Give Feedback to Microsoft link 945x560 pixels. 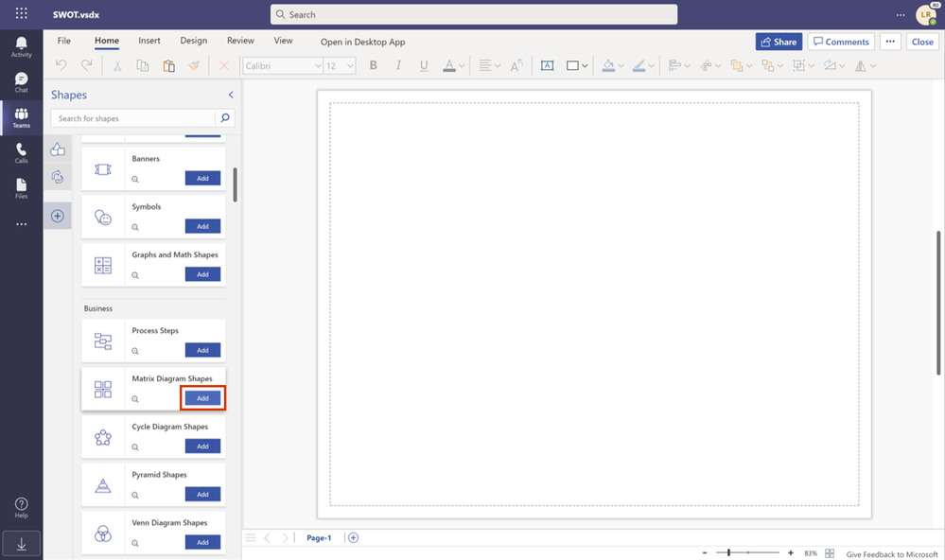tap(892, 554)
